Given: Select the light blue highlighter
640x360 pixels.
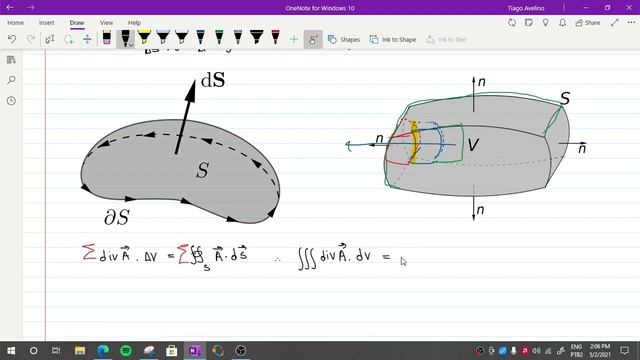Looking at the screenshot, I should pyautogui.click(x=163, y=38).
